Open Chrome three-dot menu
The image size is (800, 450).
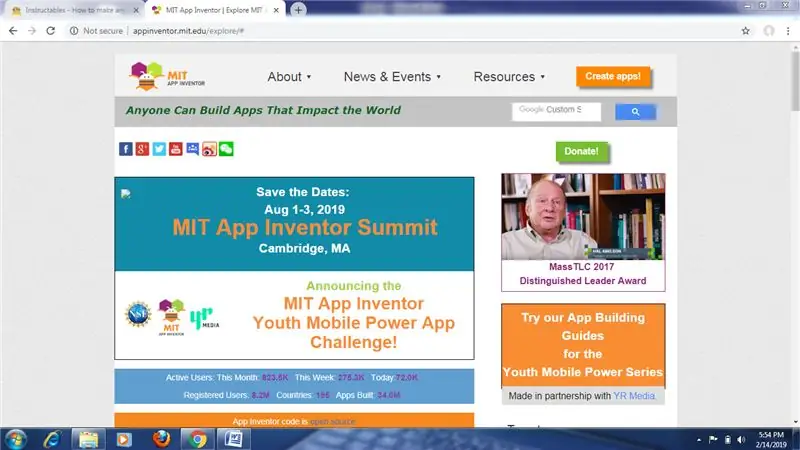coord(788,31)
